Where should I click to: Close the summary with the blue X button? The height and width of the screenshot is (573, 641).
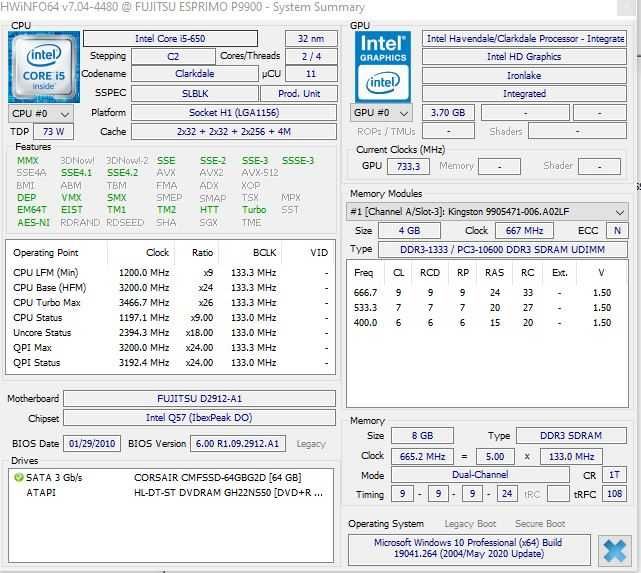point(614,551)
